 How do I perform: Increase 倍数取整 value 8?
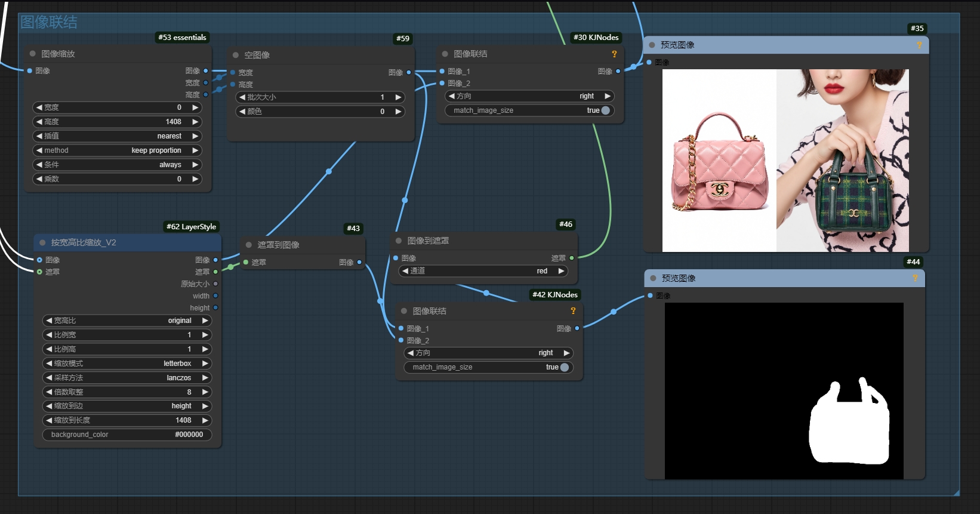pos(205,392)
